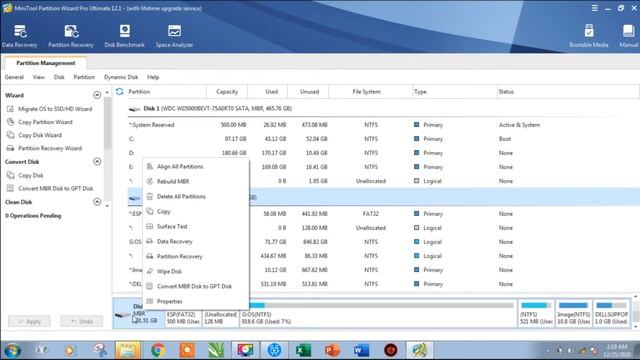Collapse the Convert Disk section

tap(97, 162)
